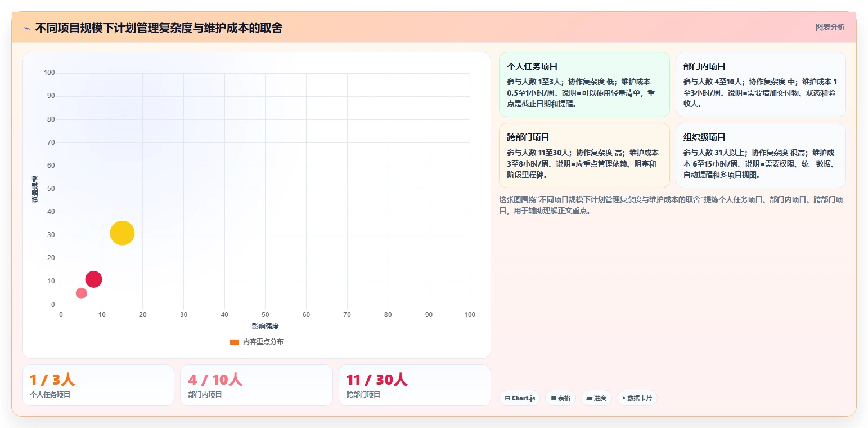Click the 100 tick on the y-axis
The height and width of the screenshot is (428, 868).
click(50, 73)
